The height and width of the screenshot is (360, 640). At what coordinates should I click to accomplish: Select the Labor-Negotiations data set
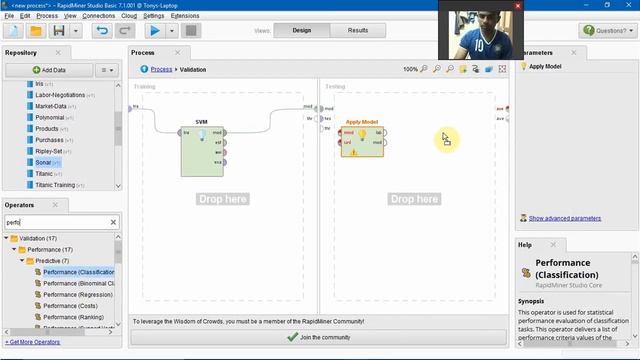pyautogui.click(x=60, y=95)
